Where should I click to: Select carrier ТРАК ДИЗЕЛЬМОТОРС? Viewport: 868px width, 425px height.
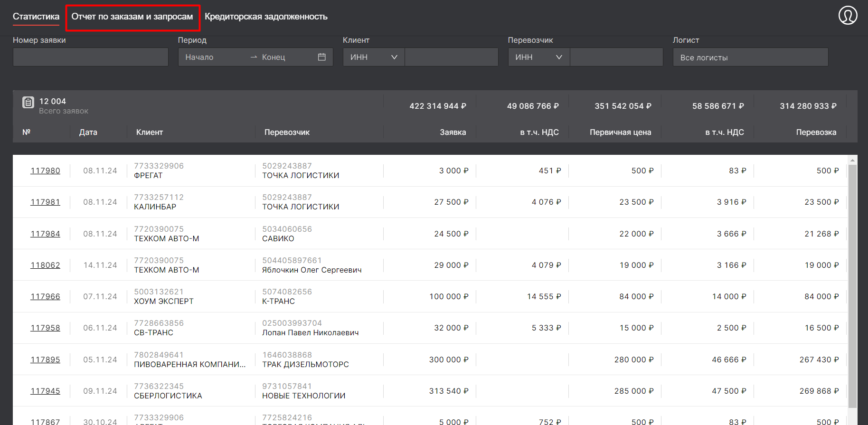pos(305,364)
